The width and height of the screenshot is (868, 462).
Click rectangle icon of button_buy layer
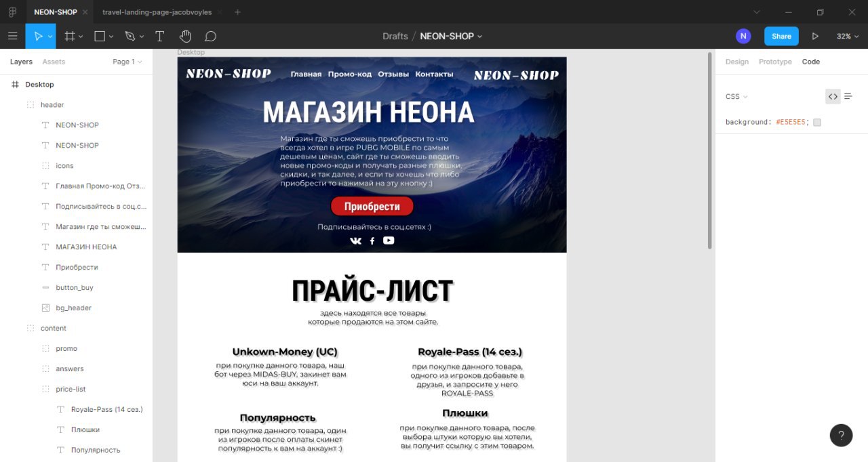[x=45, y=287]
